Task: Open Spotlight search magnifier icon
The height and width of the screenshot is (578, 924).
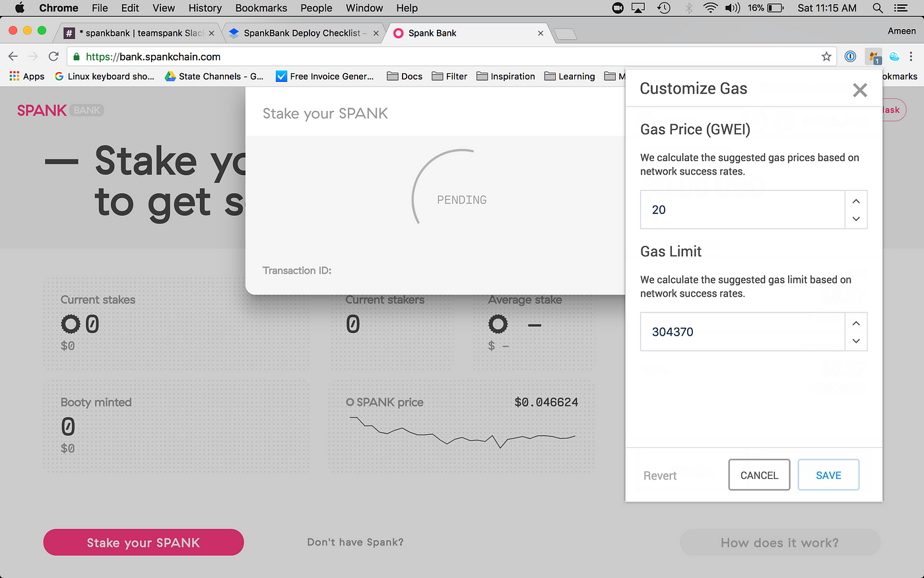Action: (x=878, y=8)
